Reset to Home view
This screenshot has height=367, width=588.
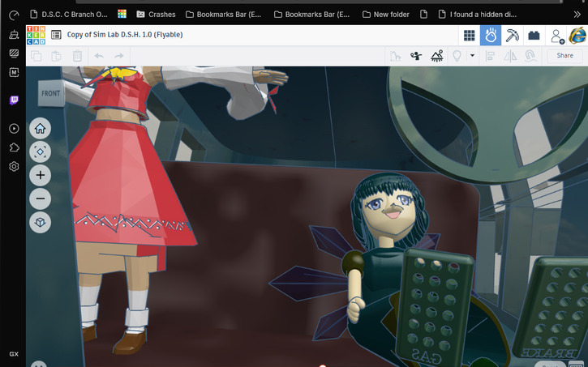(x=40, y=129)
